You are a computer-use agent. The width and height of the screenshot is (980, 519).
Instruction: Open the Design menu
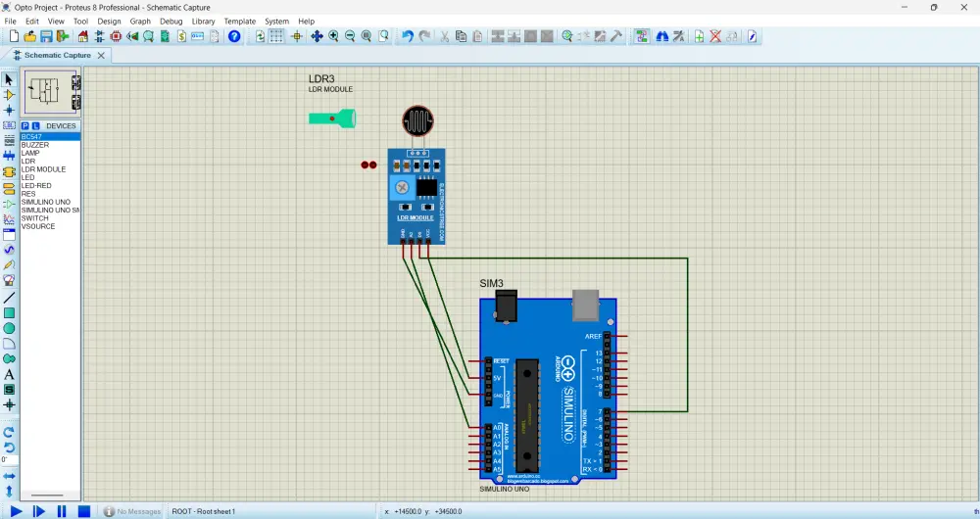click(109, 22)
